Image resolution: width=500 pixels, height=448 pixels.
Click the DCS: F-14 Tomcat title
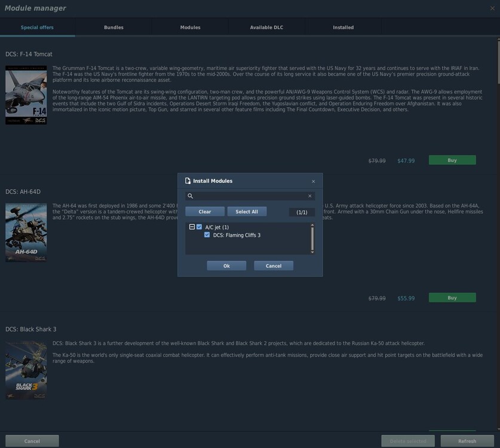click(29, 54)
